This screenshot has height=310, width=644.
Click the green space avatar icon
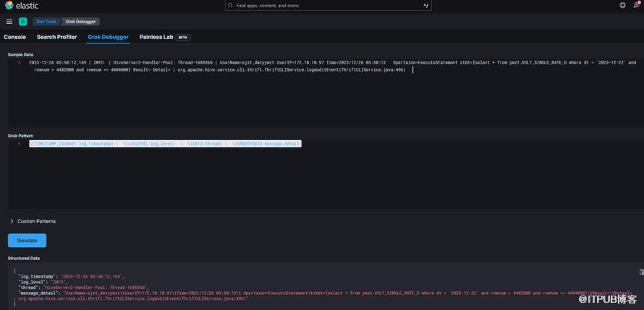(x=23, y=22)
